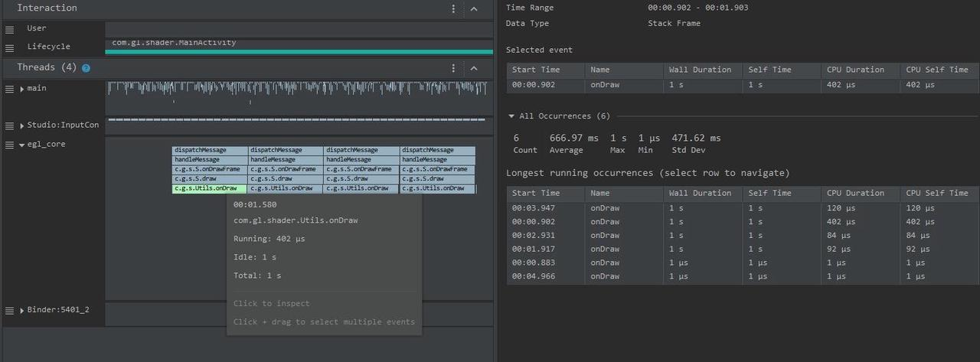Click the drag handle for Lifecycle row
The height and width of the screenshot is (362, 980).
pyautogui.click(x=9, y=47)
